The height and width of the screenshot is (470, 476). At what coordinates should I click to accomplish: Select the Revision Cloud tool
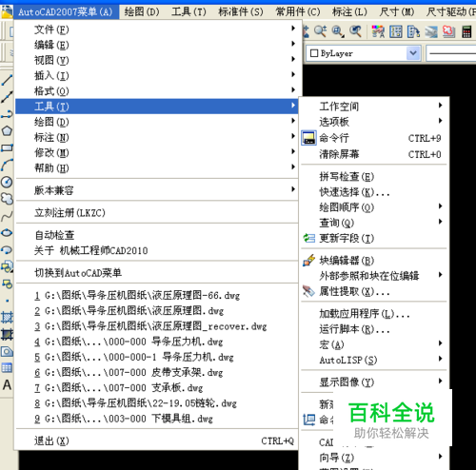pos(7,199)
